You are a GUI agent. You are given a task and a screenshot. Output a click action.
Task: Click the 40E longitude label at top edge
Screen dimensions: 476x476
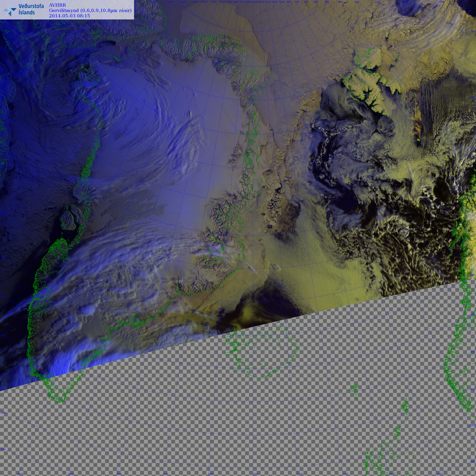(x=377, y=2)
